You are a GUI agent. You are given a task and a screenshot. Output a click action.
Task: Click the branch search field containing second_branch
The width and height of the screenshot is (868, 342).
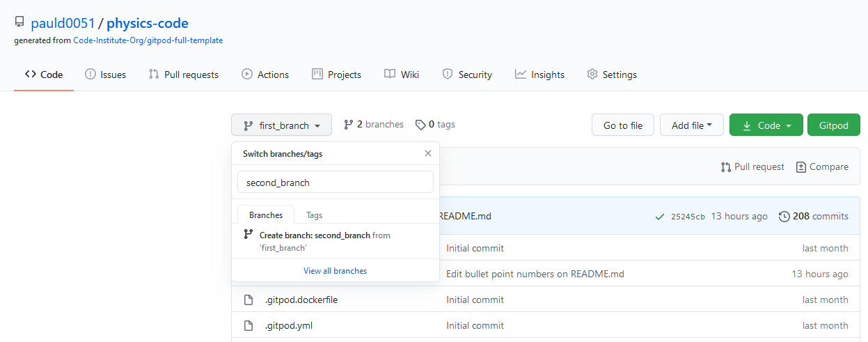[x=336, y=182]
